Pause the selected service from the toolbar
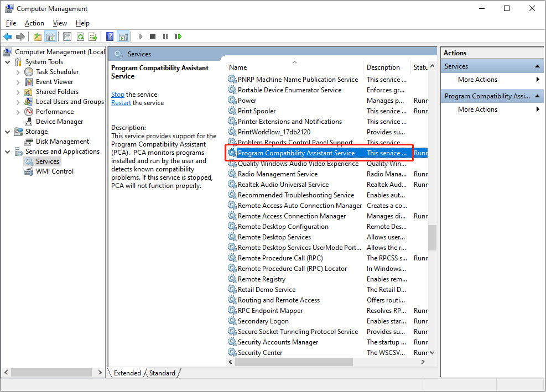Screen dimensions: 546x392 click(x=165, y=36)
